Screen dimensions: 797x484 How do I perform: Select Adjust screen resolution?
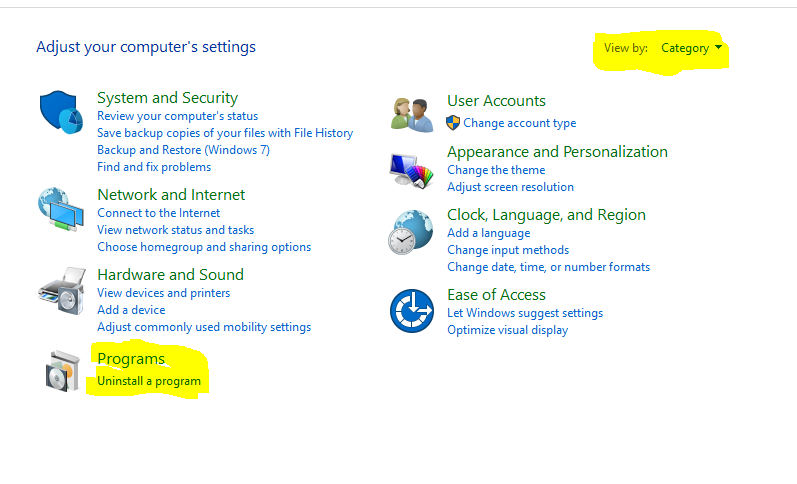coord(510,187)
